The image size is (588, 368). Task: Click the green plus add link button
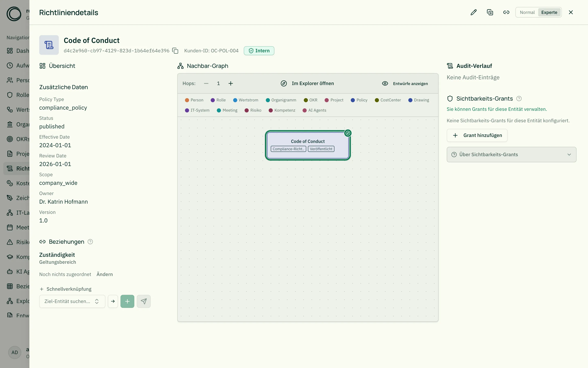(127, 301)
